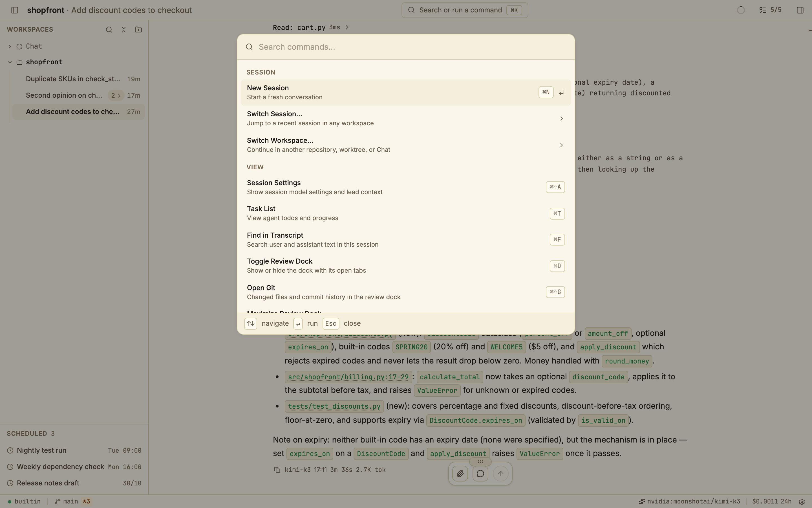Select Toggle Review Dock command
812x508 pixels.
coord(406,266)
